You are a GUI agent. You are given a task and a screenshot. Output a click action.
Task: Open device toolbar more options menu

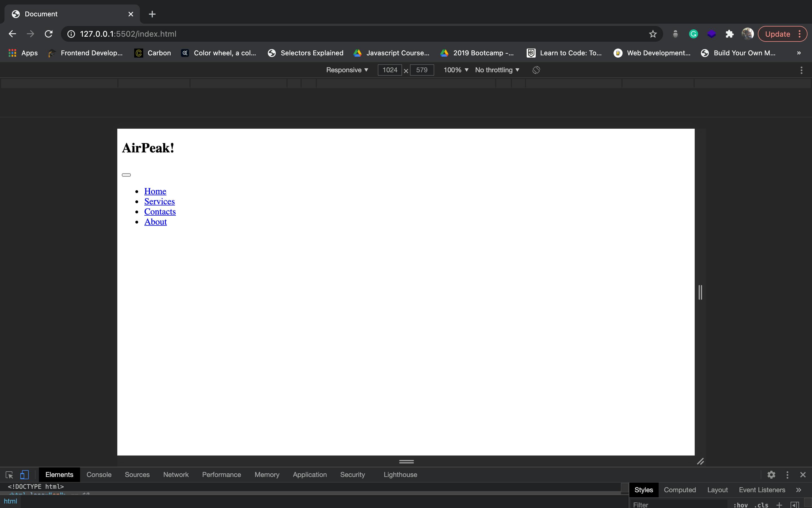802,70
